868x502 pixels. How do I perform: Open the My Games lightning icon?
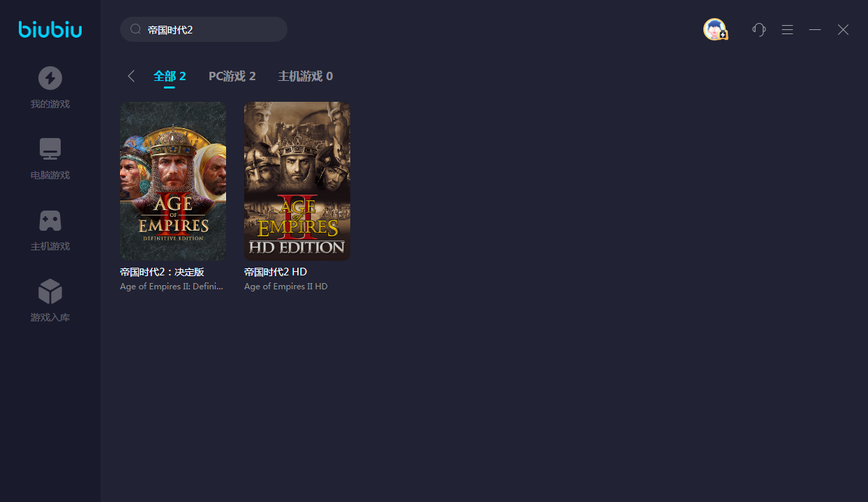click(x=50, y=77)
